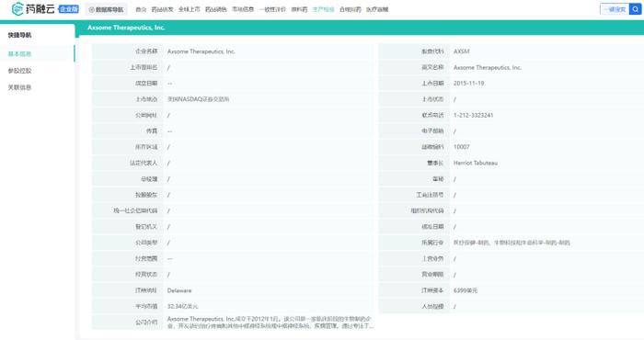Open the 药品研发 menu
This screenshot has width=644, height=340.
click(x=162, y=9)
